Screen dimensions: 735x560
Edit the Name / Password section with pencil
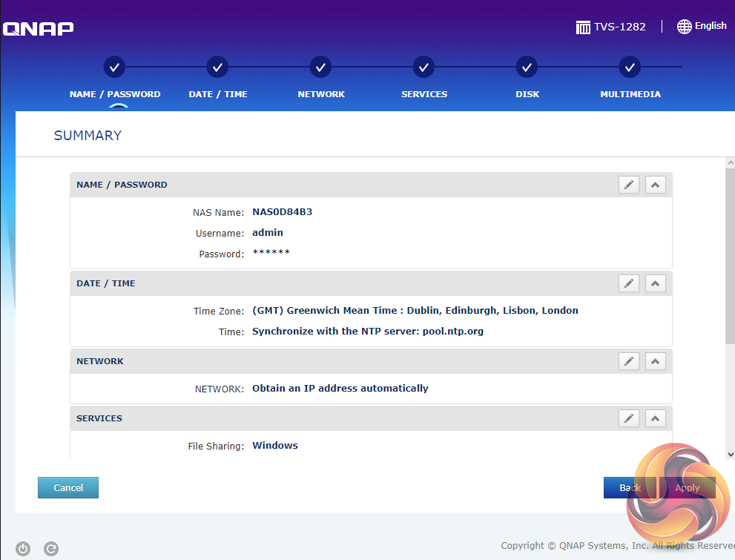point(629,185)
